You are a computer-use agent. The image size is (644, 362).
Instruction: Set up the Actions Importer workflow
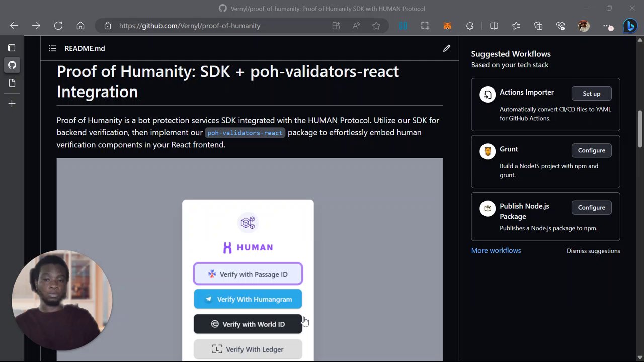(x=592, y=94)
